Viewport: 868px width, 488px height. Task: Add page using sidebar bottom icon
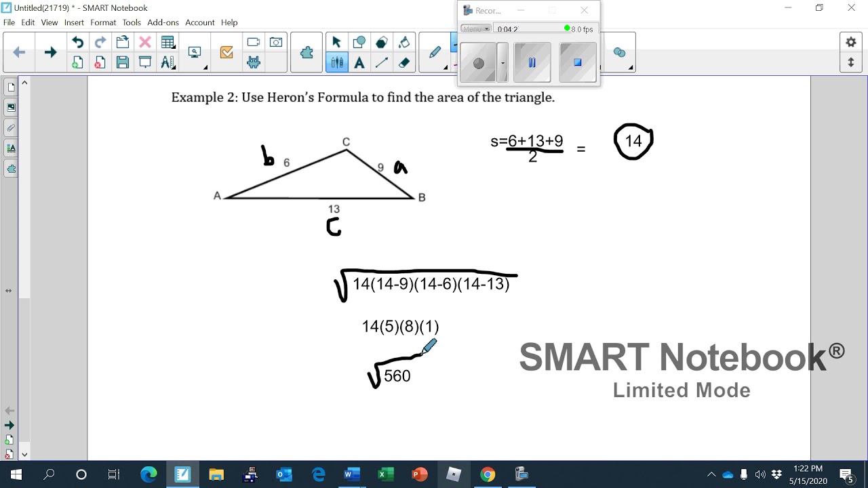(x=9, y=440)
